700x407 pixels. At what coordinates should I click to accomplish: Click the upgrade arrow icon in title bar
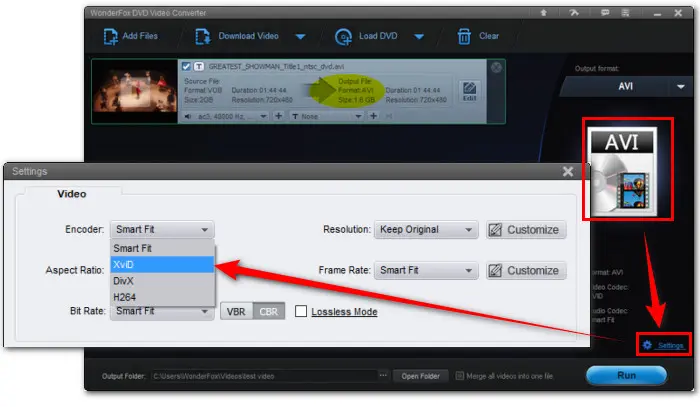coord(543,13)
